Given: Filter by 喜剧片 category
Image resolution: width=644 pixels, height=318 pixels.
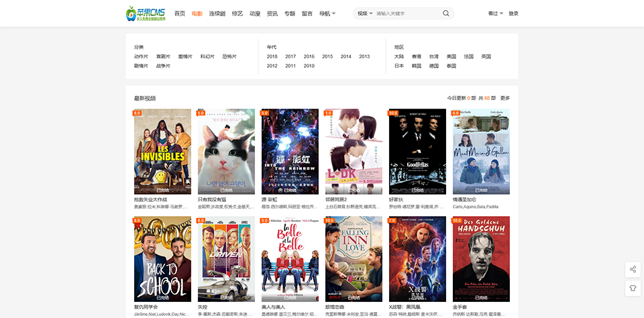Looking at the screenshot, I should tap(163, 57).
